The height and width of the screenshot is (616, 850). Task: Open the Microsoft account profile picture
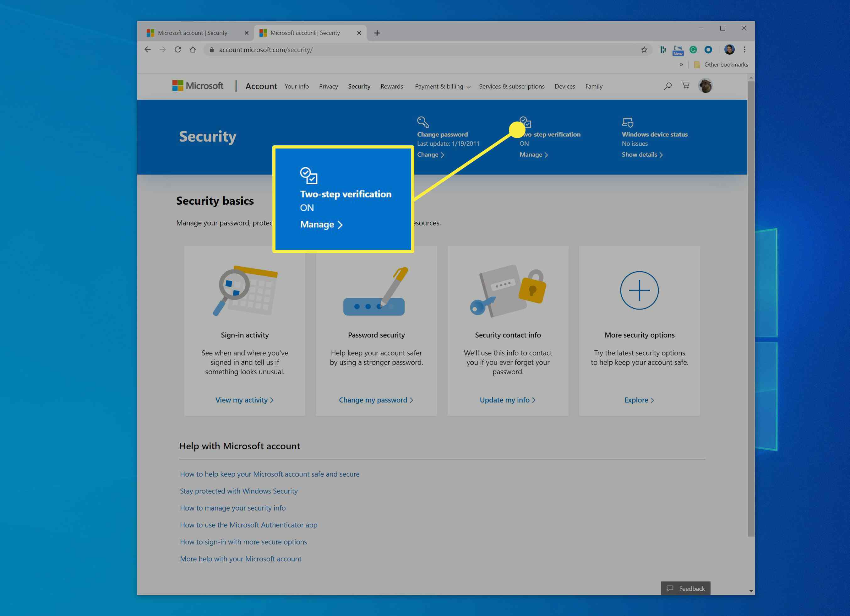(x=705, y=86)
